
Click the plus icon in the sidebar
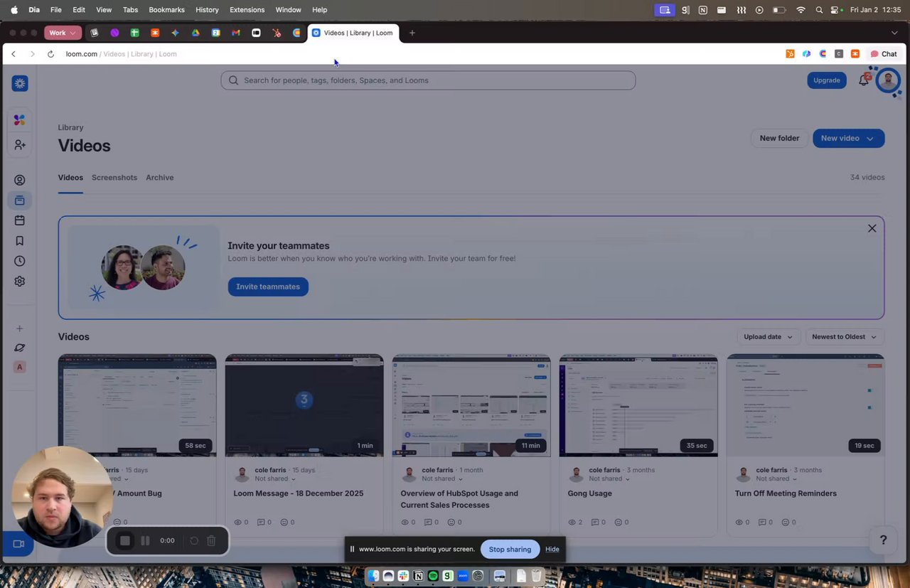(20, 328)
